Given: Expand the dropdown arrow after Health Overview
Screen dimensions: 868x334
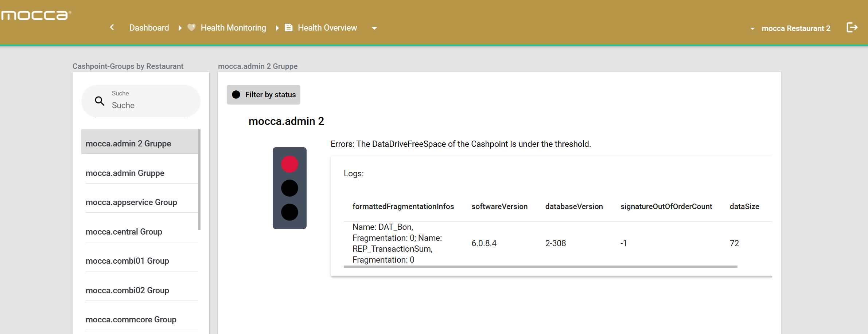Looking at the screenshot, I should point(374,28).
